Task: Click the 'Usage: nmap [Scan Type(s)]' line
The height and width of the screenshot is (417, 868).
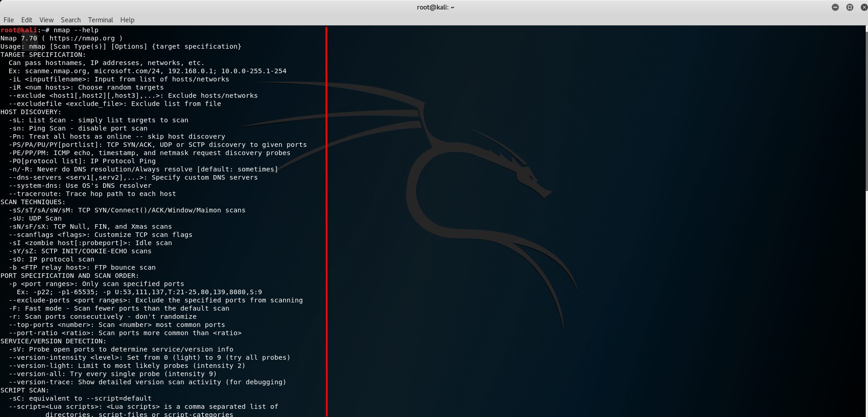Action: [x=121, y=46]
